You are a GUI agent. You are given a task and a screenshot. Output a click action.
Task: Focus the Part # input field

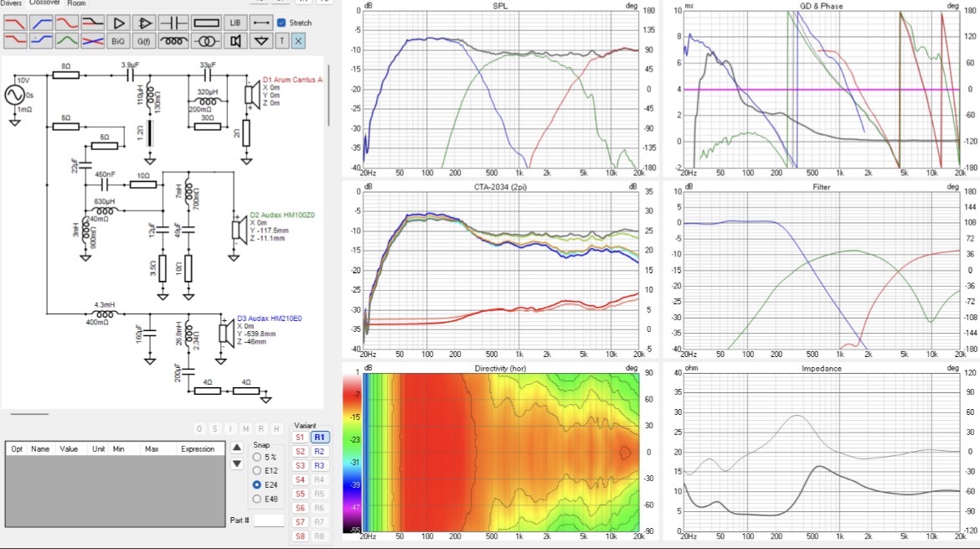point(269,521)
